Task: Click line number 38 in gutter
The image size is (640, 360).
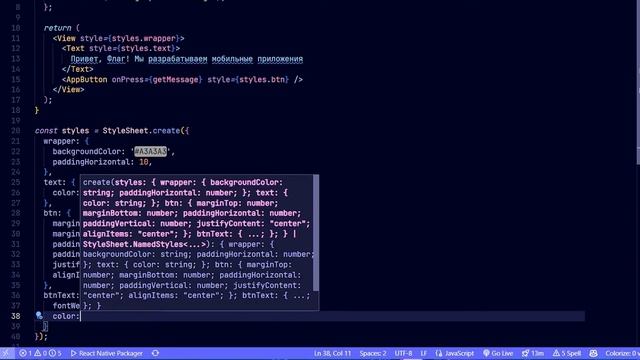Action: coord(16,316)
